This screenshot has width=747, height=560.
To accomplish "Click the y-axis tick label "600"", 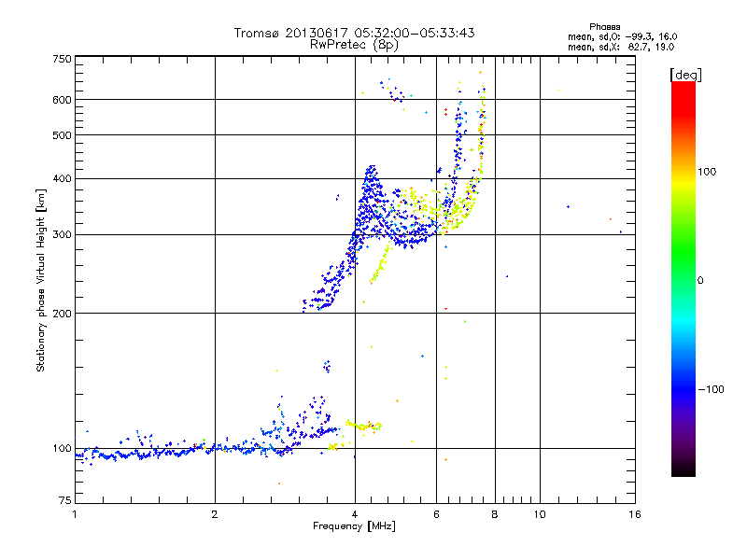I will coord(62,100).
